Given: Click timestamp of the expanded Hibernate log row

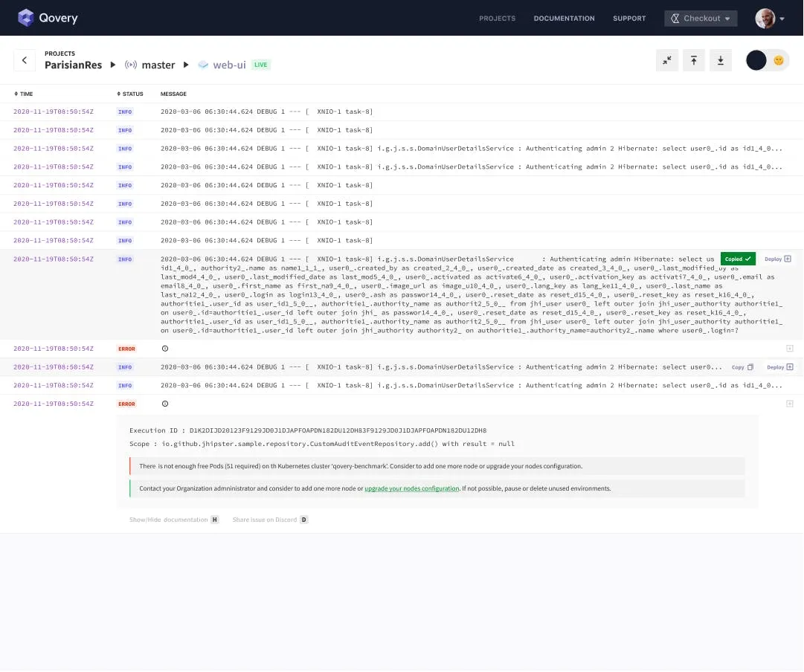Looking at the screenshot, I should 54,259.
